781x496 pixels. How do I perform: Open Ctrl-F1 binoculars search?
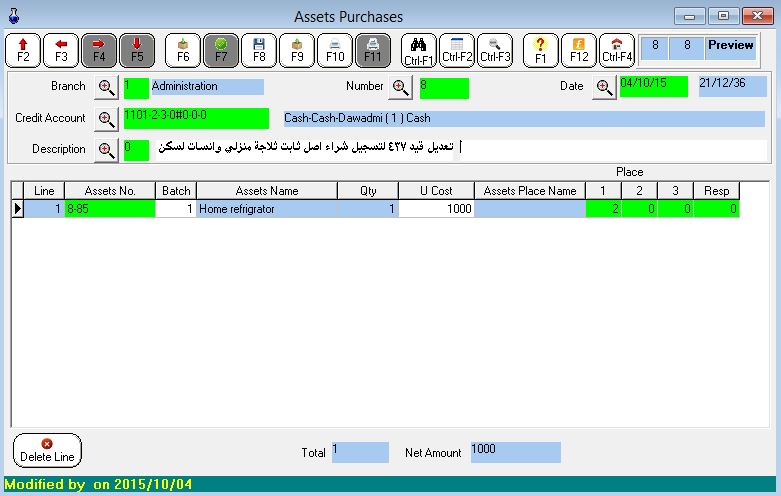coord(419,50)
